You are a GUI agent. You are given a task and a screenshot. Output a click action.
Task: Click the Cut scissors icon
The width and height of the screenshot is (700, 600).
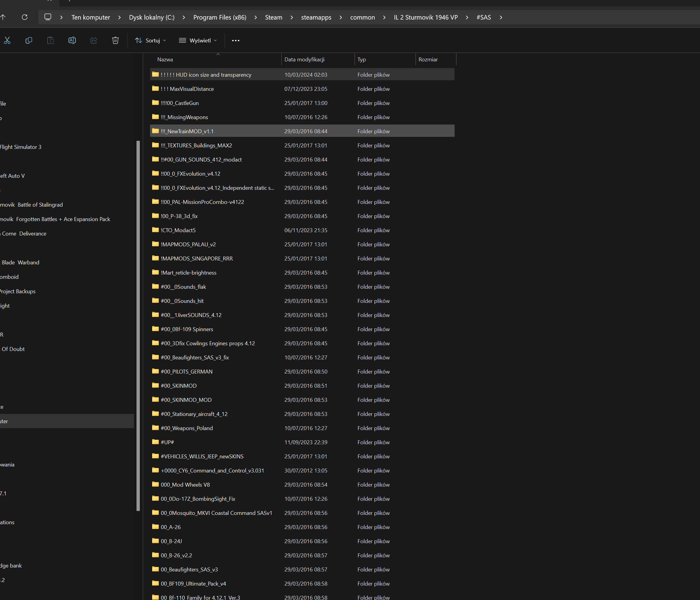coord(7,41)
